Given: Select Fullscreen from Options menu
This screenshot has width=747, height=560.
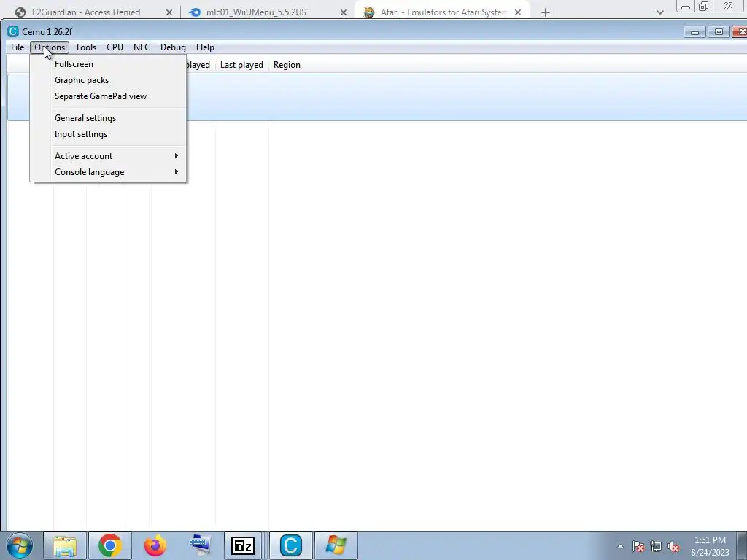Looking at the screenshot, I should click(x=109, y=64).
